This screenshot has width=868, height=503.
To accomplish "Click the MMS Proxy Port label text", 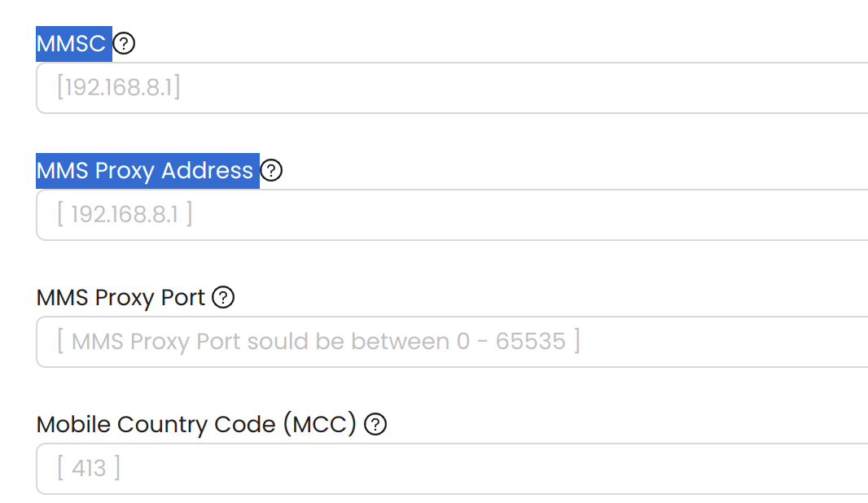I will (x=121, y=298).
